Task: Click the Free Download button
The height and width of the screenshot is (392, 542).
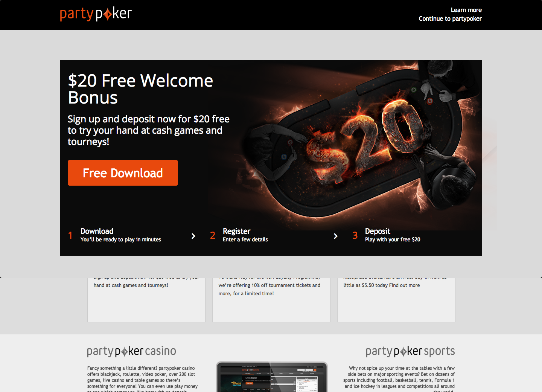Action: pos(123,173)
